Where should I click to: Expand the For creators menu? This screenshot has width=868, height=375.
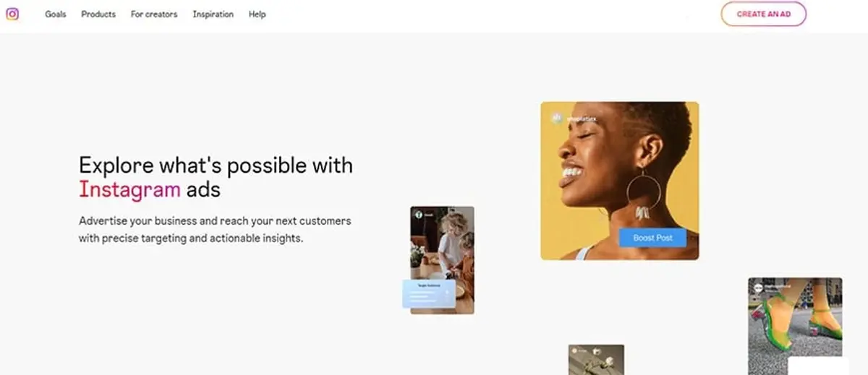(154, 14)
